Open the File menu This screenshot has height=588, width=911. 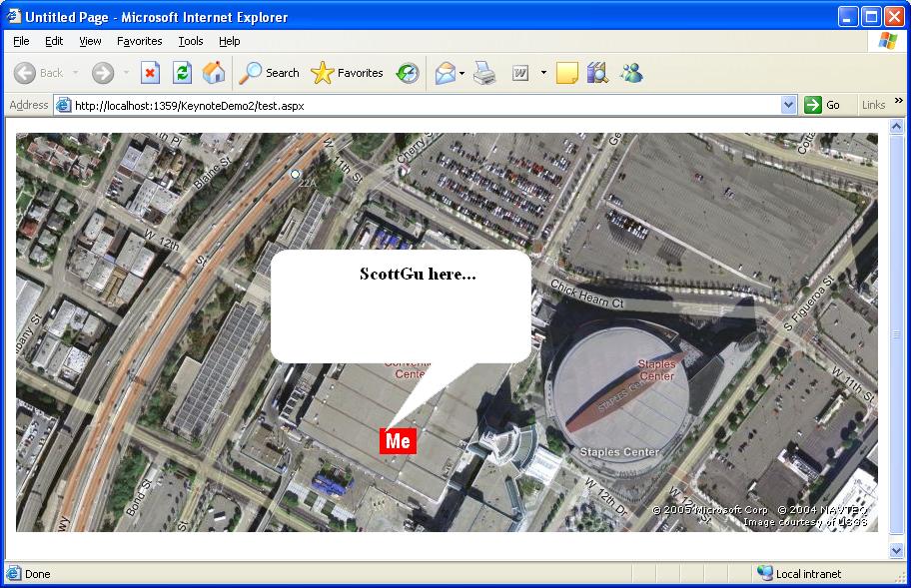[x=21, y=41]
